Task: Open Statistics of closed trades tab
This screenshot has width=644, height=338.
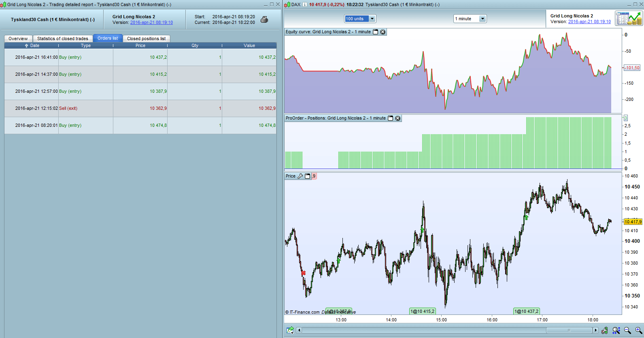Action: 63,39
